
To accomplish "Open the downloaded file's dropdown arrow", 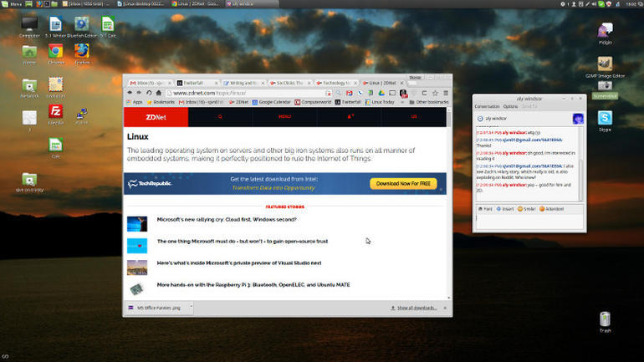I will [191, 308].
